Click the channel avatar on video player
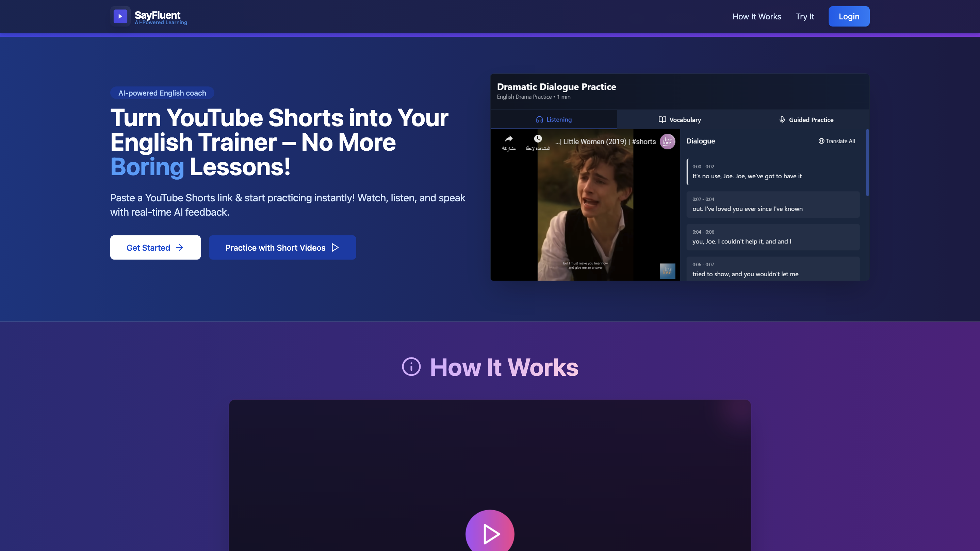The width and height of the screenshot is (980, 551). (667, 141)
